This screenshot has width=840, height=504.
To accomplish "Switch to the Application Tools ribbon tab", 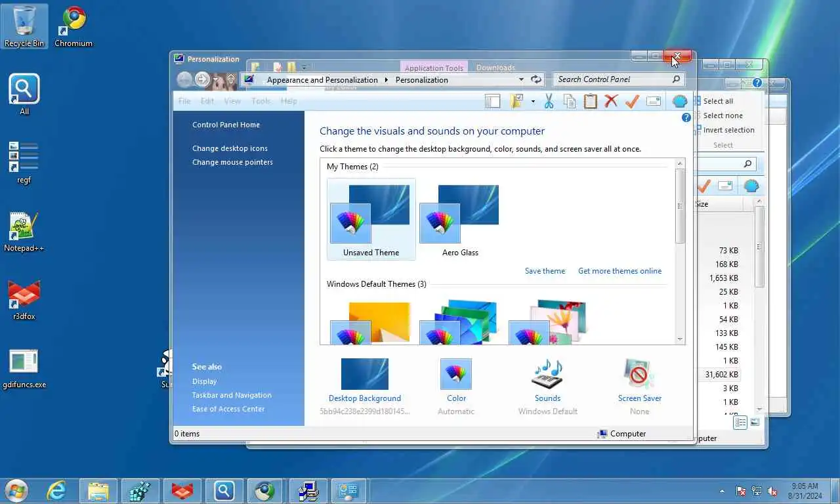I will [x=434, y=68].
